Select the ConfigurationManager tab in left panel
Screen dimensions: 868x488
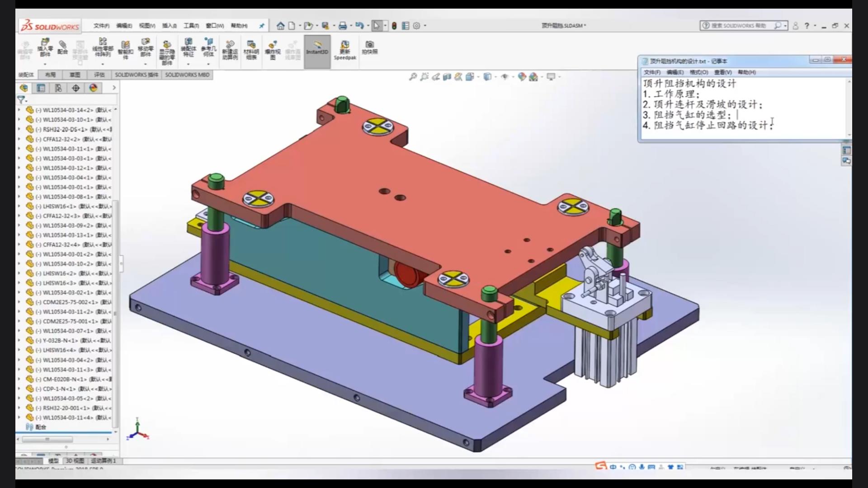(58, 88)
